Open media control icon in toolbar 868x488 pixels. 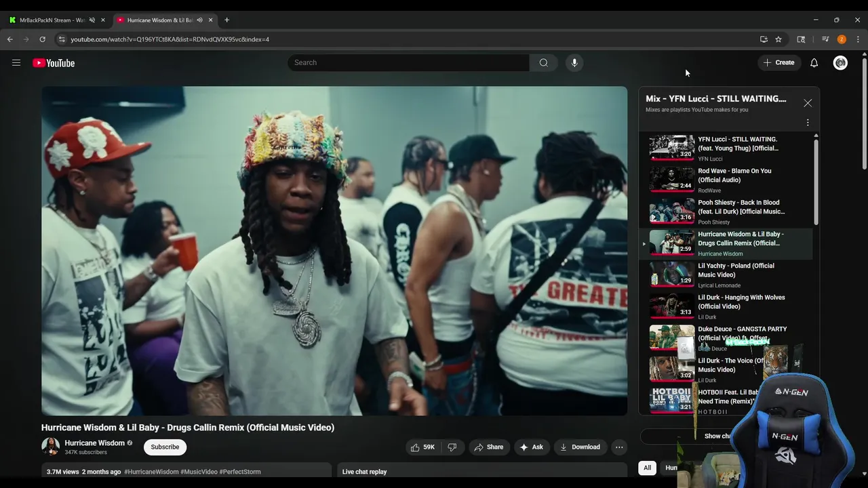click(825, 39)
